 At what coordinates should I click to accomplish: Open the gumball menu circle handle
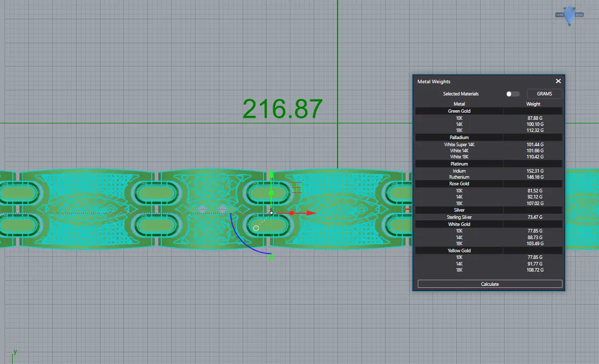256,228
